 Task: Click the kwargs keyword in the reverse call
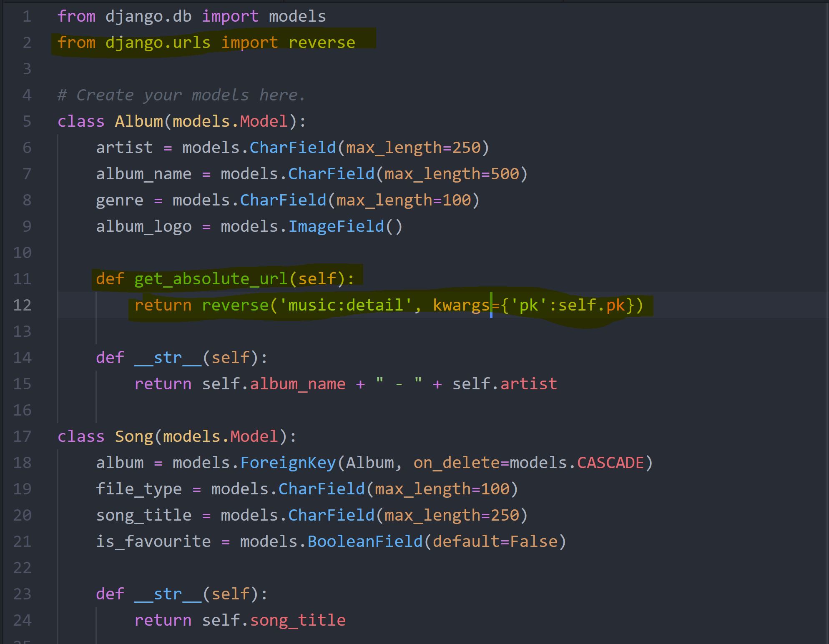461,305
